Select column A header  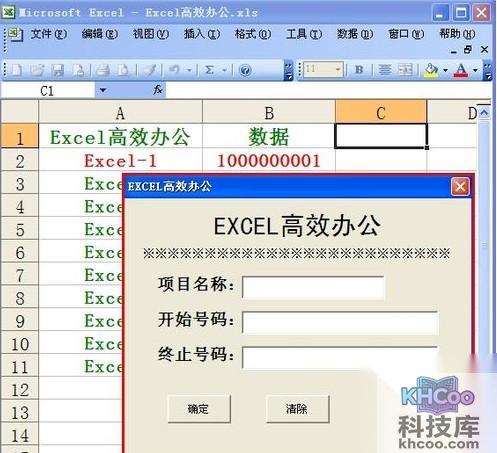point(120,113)
